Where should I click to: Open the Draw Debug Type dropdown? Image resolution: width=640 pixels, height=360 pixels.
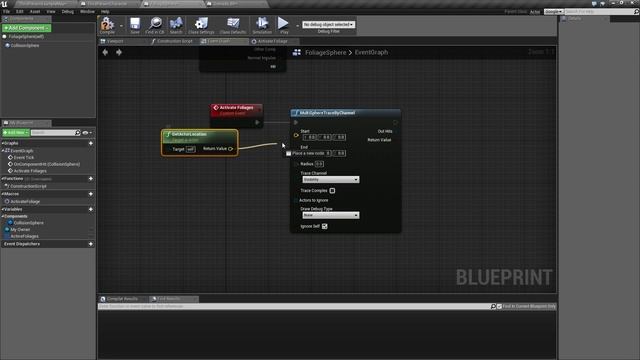coord(331,215)
